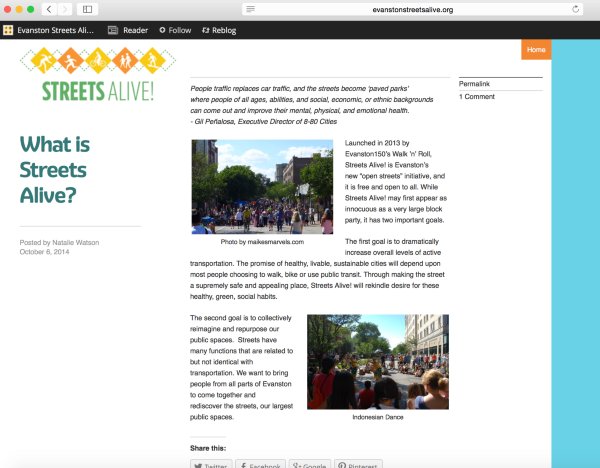Share the post on Facebook
The height and width of the screenshot is (468, 600).
[x=259, y=464]
